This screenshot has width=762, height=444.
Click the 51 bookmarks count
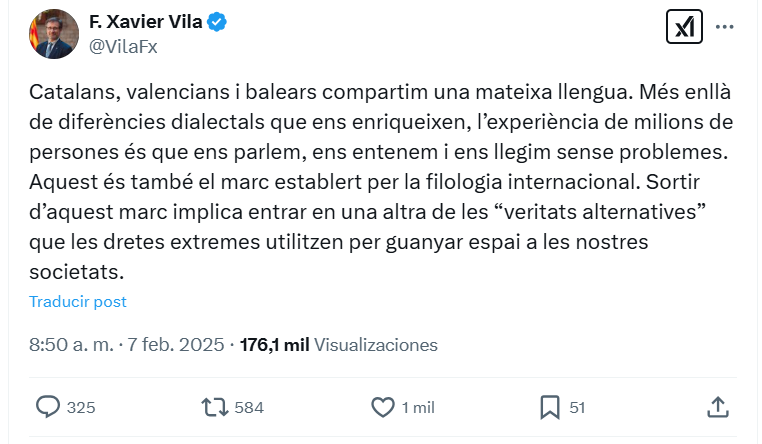pyautogui.click(x=577, y=407)
